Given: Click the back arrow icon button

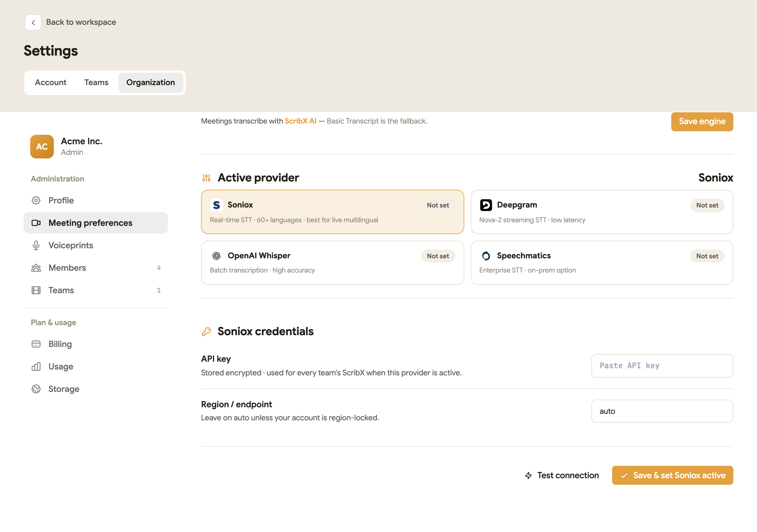Looking at the screenshot, I should 33,22.
